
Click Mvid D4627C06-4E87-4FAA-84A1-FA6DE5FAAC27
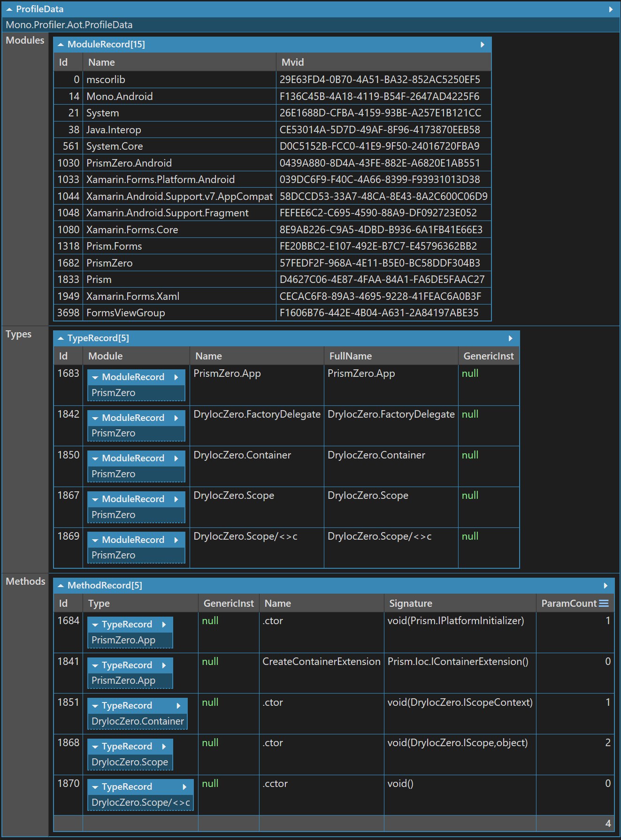pos(383,280)
